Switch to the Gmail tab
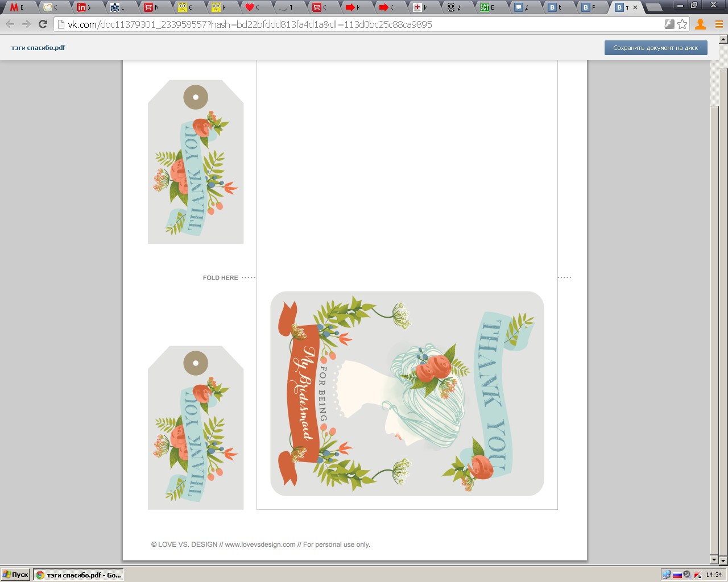This screenshot has height=582, width=728. pos(18,7)
